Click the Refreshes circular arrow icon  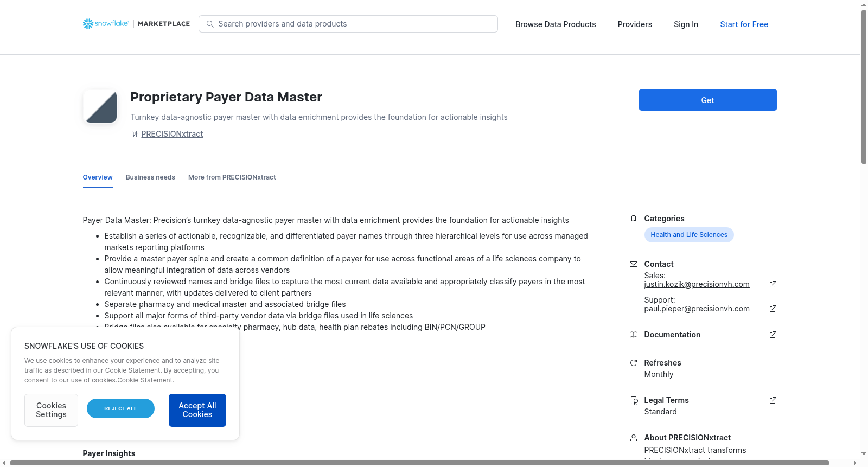[x=633, y=363]
